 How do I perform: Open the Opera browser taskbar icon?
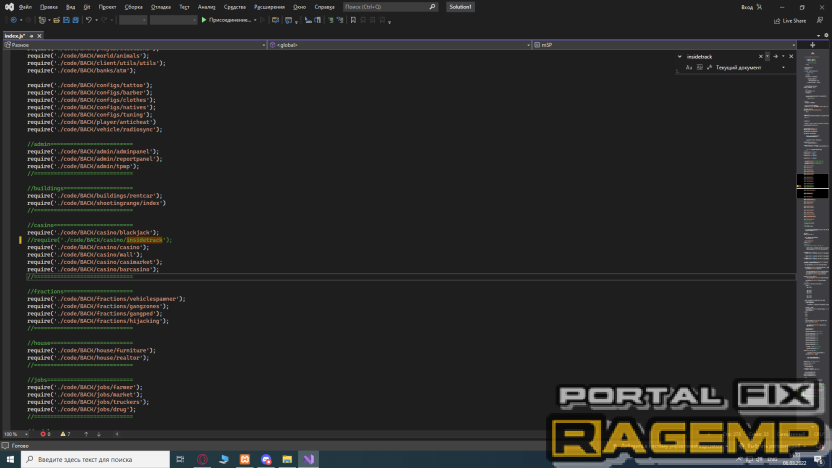[202, 459]
